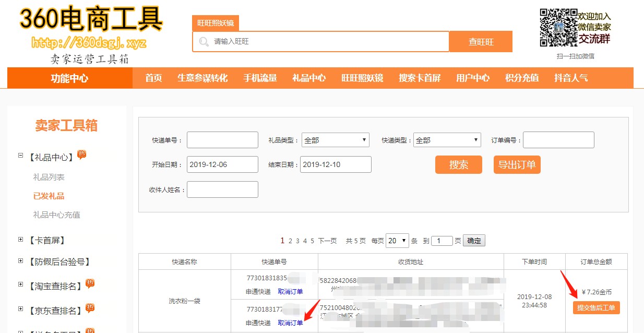Open 礼品中心充值 in the sidebar
The width and height of the screenshot is (644, 333).
56,215
